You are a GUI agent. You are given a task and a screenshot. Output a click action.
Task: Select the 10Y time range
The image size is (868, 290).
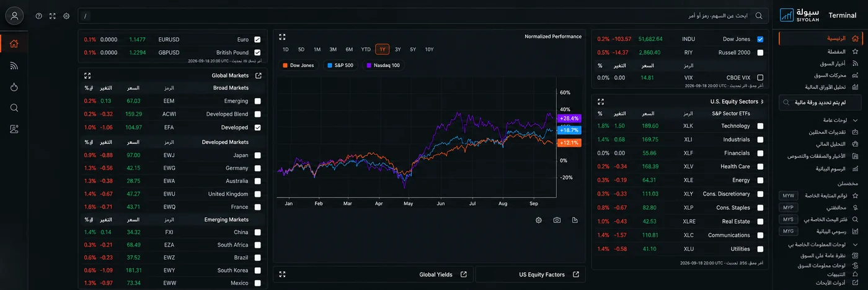(430, 50)
